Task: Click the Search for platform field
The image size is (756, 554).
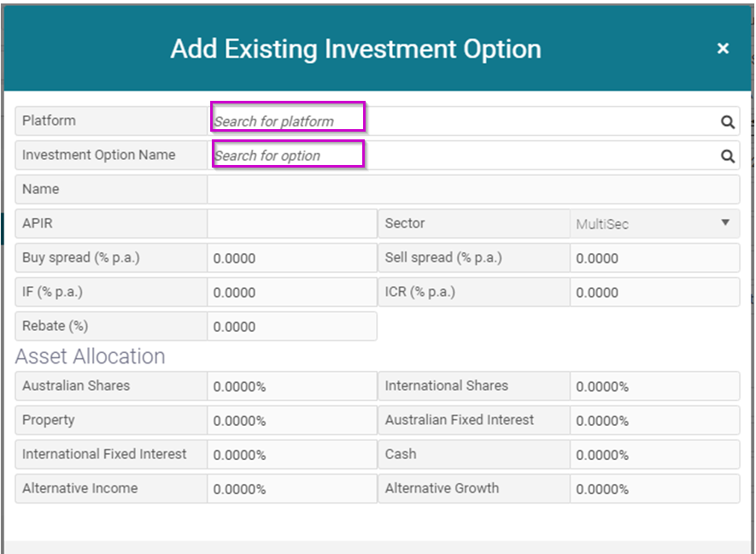Action: coord(289,121)
